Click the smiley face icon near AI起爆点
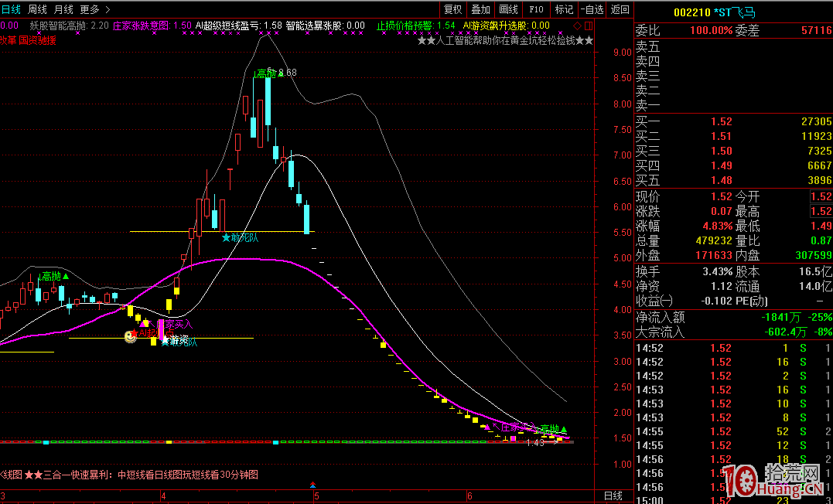This screenshot has width=833, height=504. tap(130, 335)
